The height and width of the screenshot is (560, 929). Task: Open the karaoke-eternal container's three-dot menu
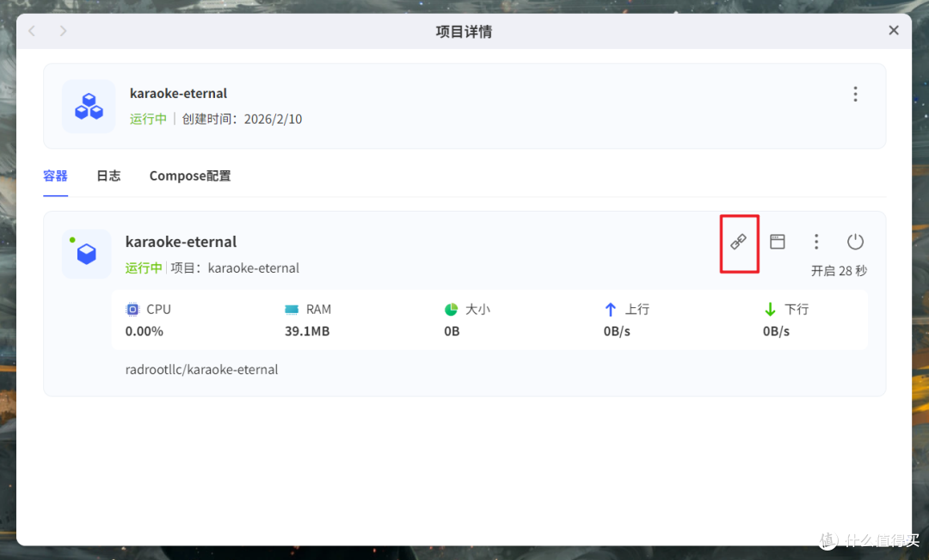coord(816,242)
